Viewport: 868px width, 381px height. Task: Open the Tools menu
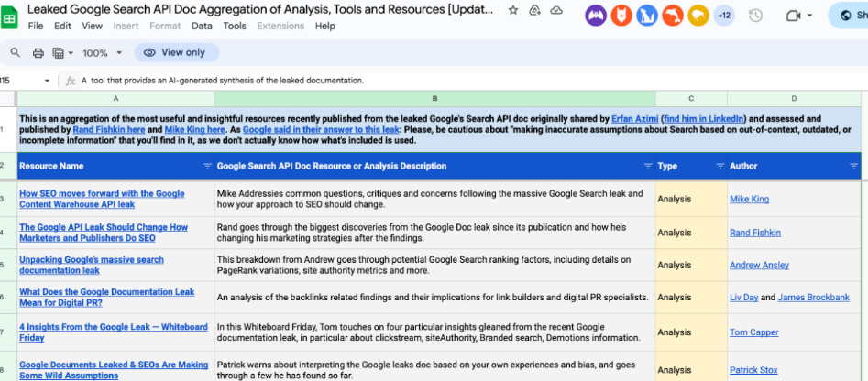(235, 27)
